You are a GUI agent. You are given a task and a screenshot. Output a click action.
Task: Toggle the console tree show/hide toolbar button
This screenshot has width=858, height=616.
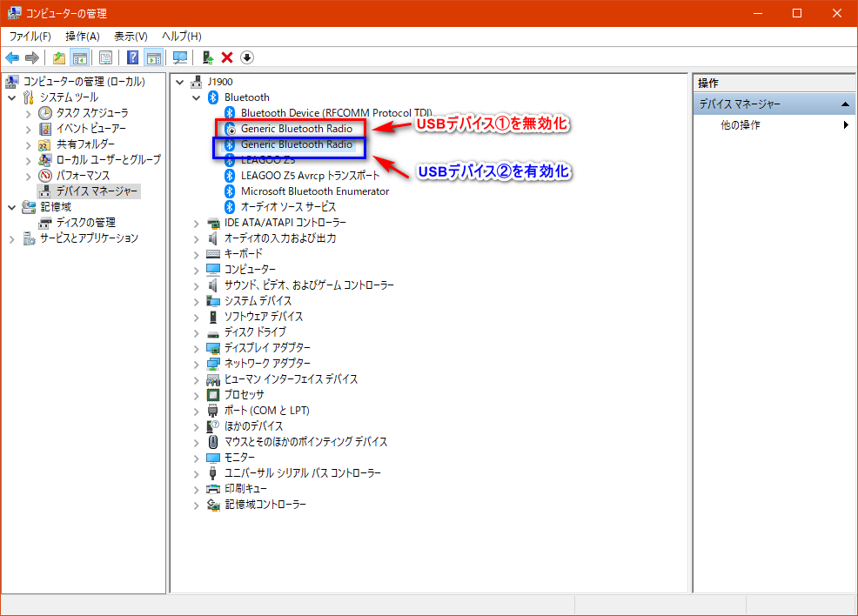coord(79,57)
